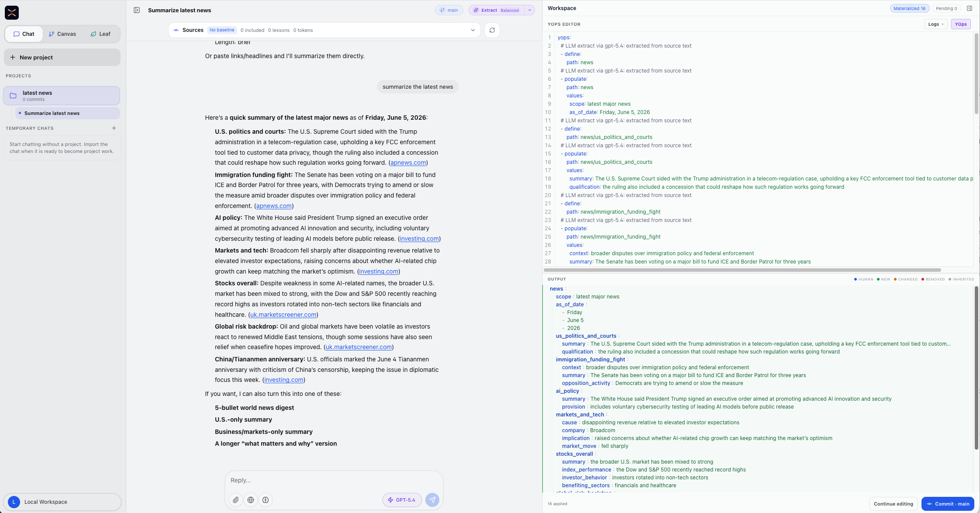Open investing.com link under Markets and tech
Screen dimensions: 980x513
click(x=378, y=271)
